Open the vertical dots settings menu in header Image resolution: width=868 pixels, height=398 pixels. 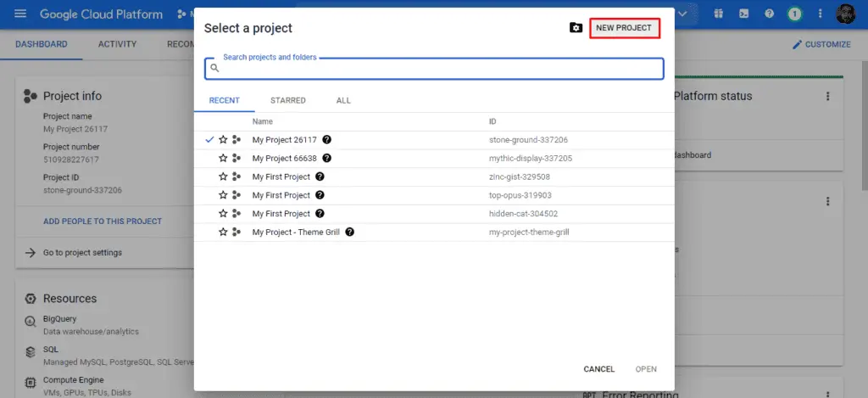click(x=821, y=14)
